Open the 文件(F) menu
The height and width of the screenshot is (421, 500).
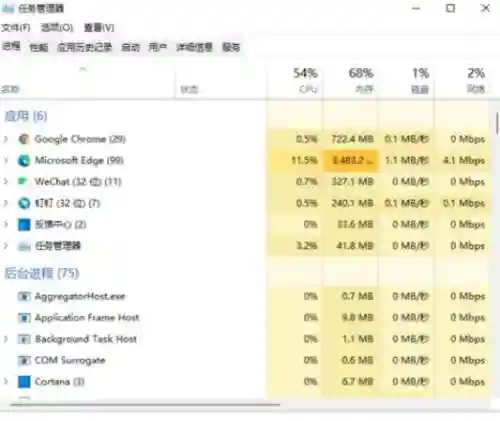tap(16, 28)
